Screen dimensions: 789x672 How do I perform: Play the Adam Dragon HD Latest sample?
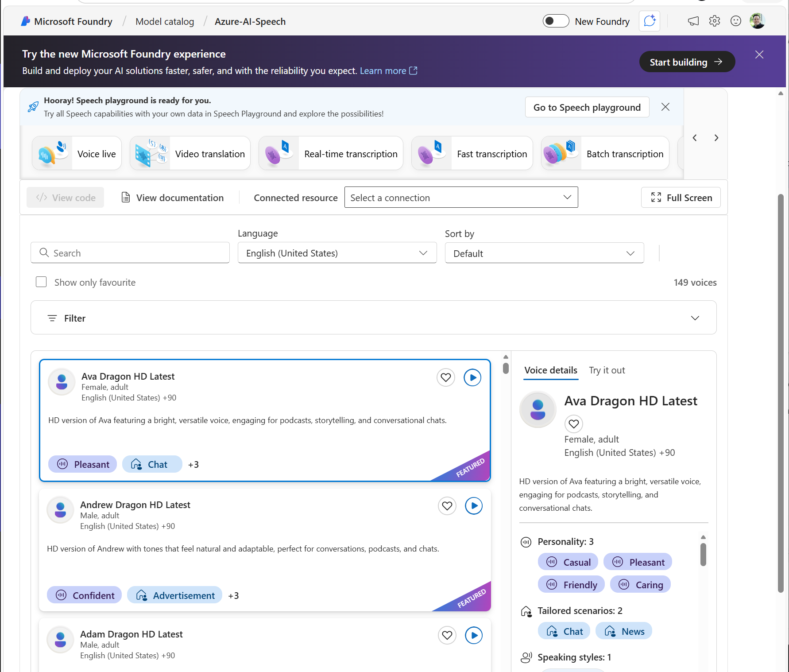(474, 635)
